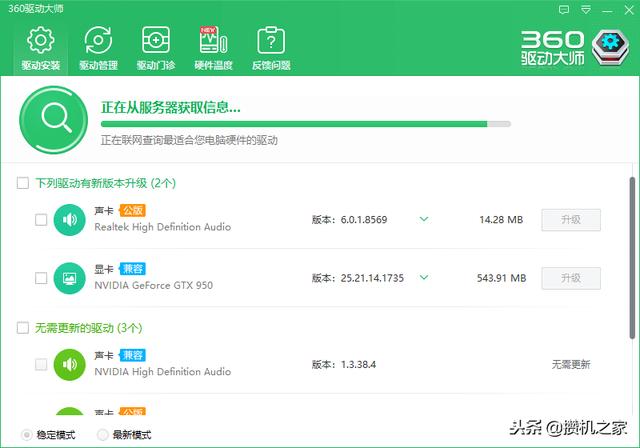Click the 无需更新 label for NVIDIA audio
The width and height of the screenshot is (640, 448).
tap(571, 364)
